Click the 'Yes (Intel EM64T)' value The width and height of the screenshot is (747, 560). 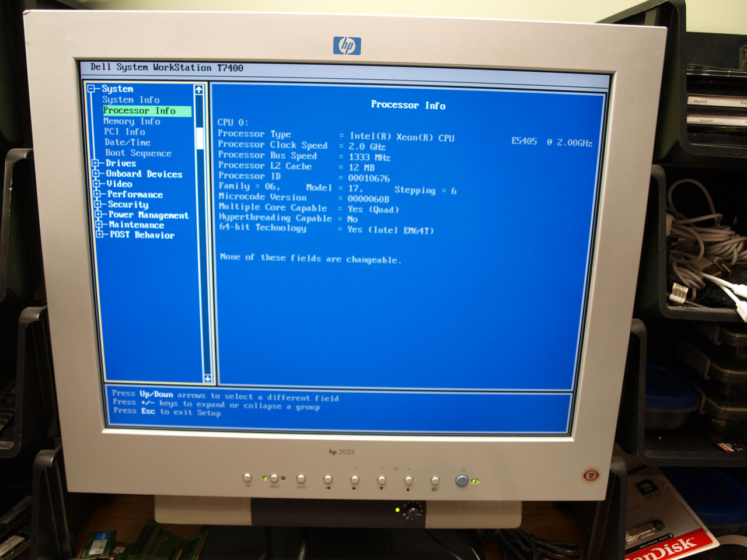click(x=390, y=230)
